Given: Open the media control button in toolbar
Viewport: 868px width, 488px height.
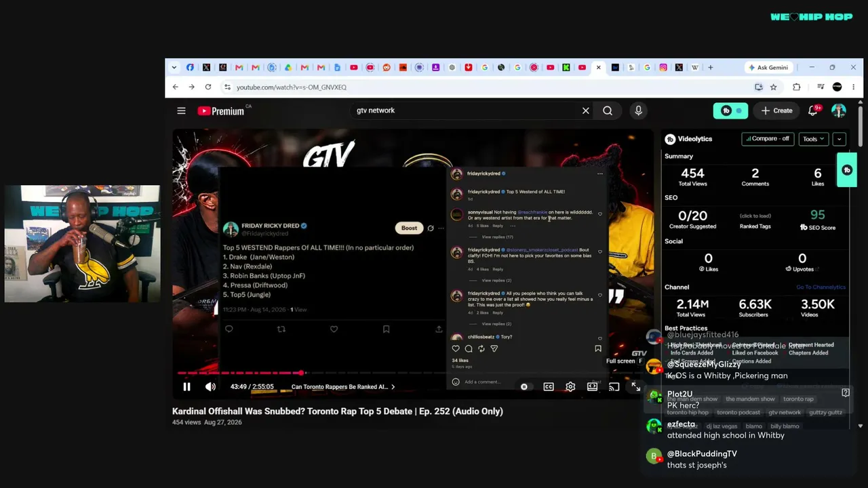Looking at the screenshot, I should pyautogui.click(x=821, y=87).
